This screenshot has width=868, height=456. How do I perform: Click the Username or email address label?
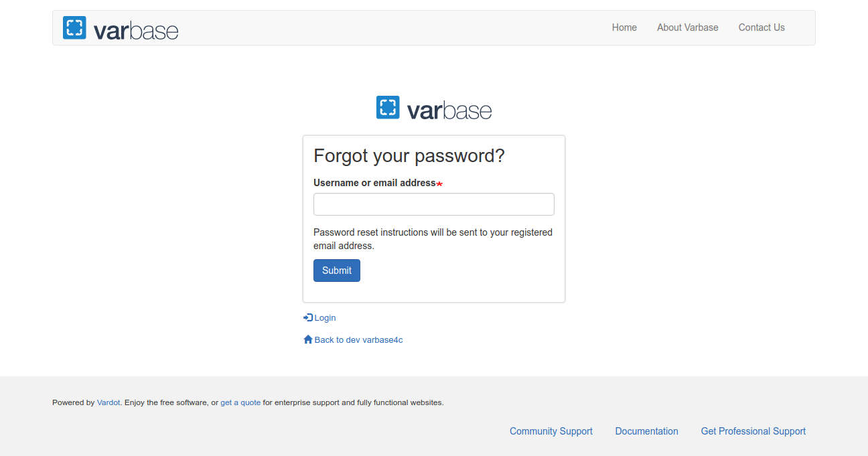pyautogui.click(x=373, y=182)
